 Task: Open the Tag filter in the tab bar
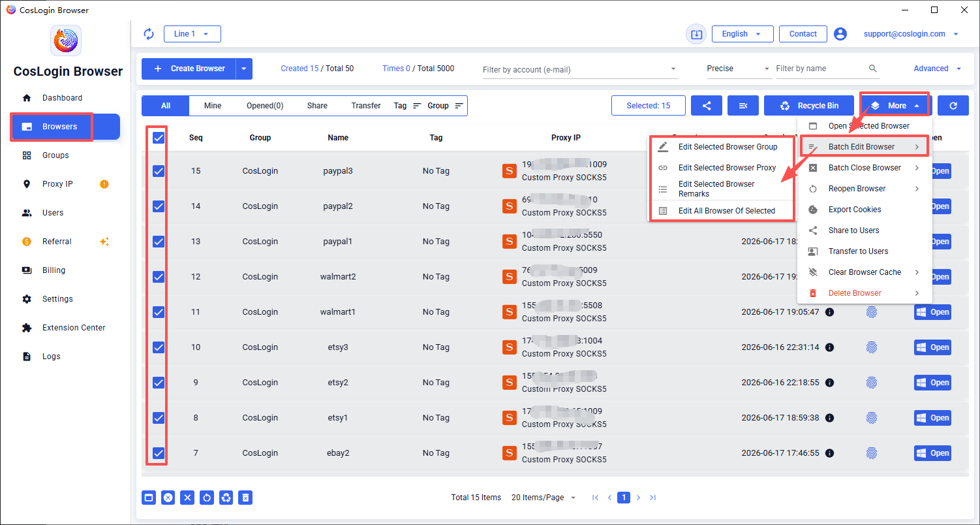tap(408, 106)
